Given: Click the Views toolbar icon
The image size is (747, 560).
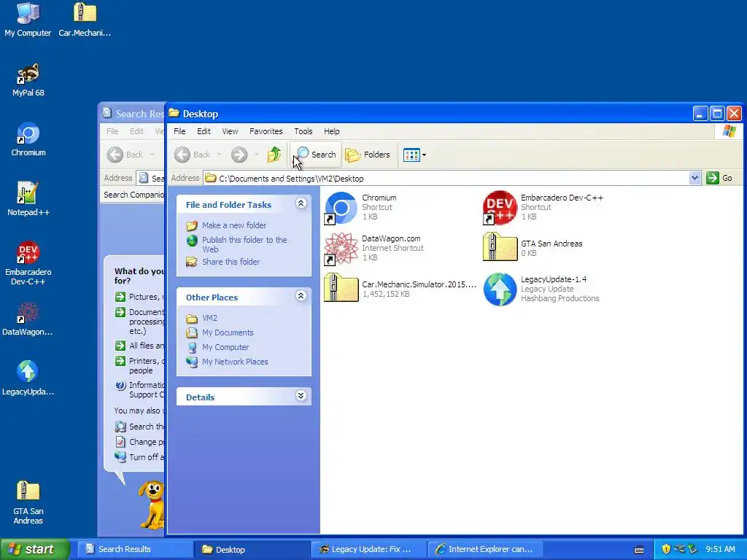Looking at the screenshot, I should pos(411,155).
